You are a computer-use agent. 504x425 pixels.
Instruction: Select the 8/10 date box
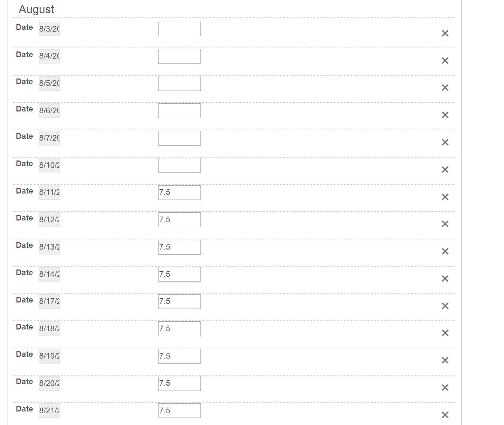49,165
